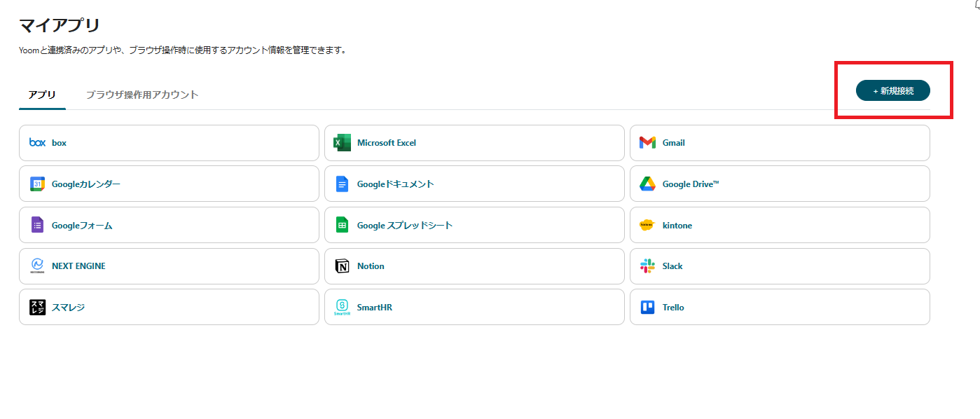Viewport: 980px width, 419px height.
Task: Click the box app logo icon
Action: (x=37, y=142)
